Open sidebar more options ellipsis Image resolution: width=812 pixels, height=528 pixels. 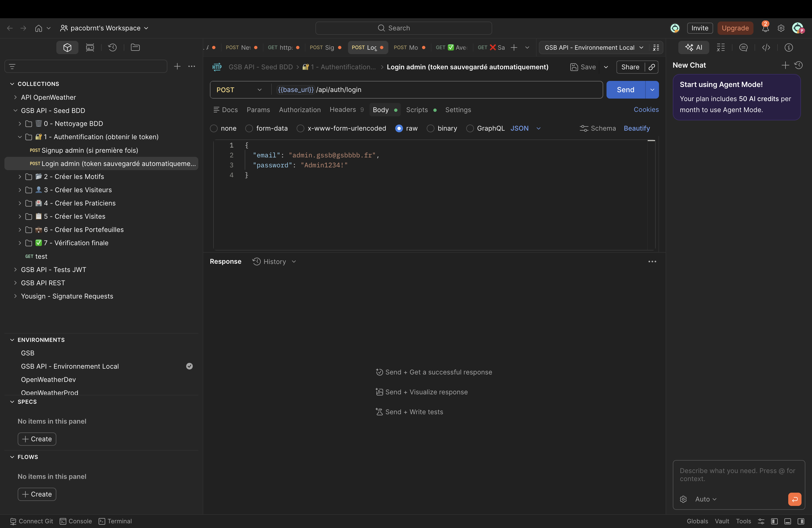(x=192, y=66)
